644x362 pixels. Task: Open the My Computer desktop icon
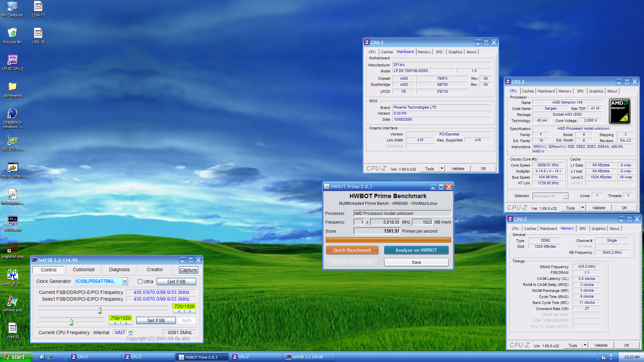pyautogui.click(x=12, y=9)
